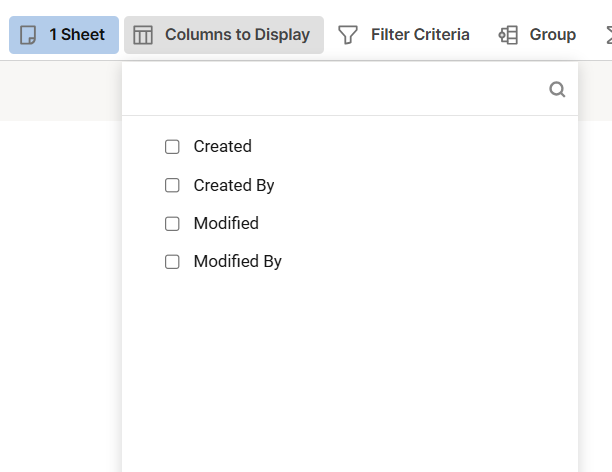Screen dimensions: 612x472
Task: Click the columns table icon
Action: tap(143, 35)
